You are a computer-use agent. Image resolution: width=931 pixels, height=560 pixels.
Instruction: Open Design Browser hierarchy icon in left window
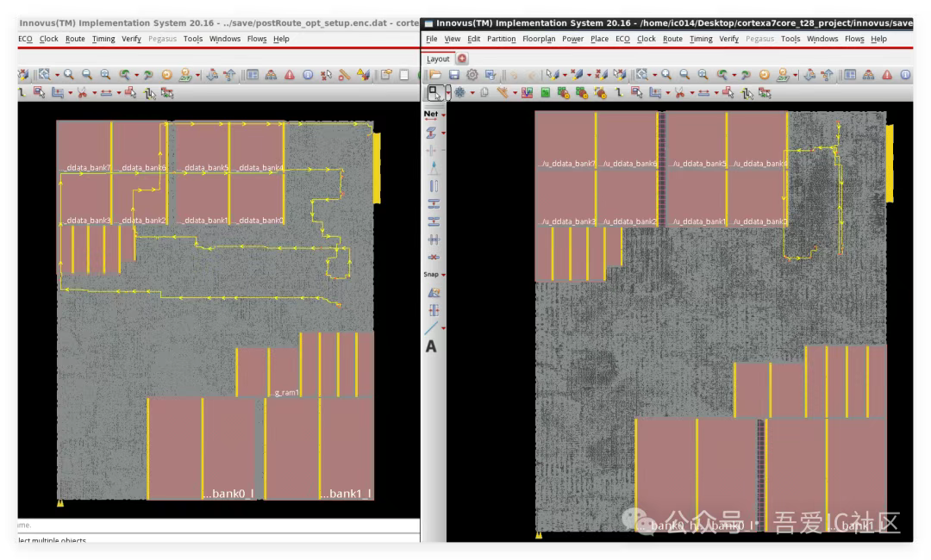point(271,75)
